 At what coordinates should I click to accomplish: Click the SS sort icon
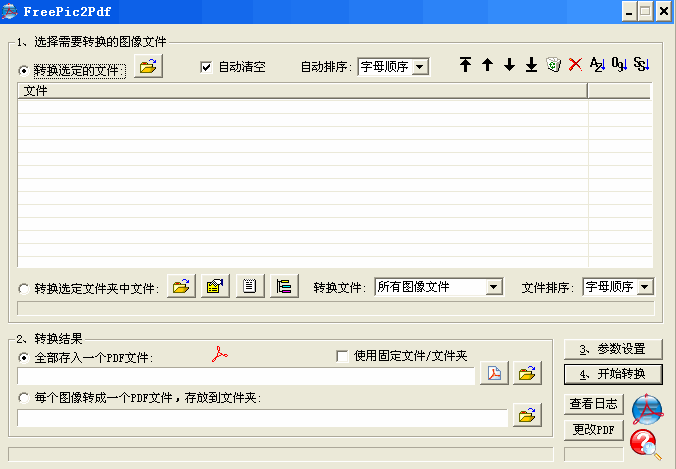(x=642, y=65)
